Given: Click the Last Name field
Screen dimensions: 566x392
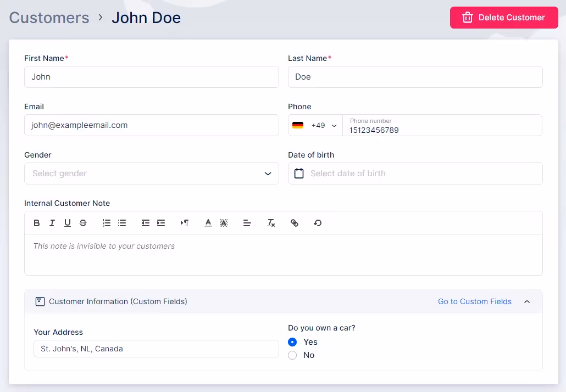Looking at the screenshot, I should point(415,77).
